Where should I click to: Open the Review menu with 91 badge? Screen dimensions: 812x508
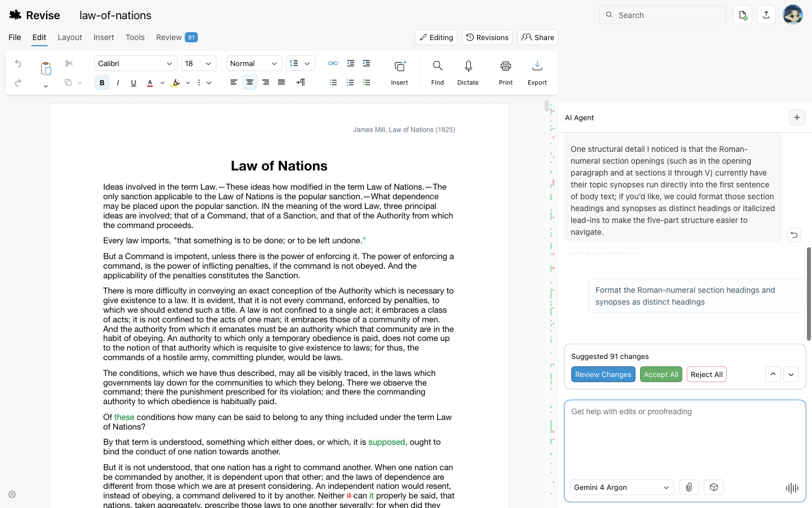tap(176, 37)
